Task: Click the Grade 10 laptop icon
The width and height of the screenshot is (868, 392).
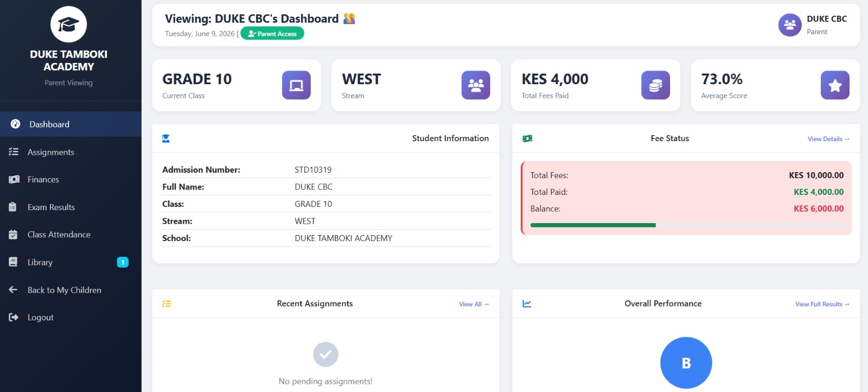Action: pyautogui.click(x=296, y=85)
